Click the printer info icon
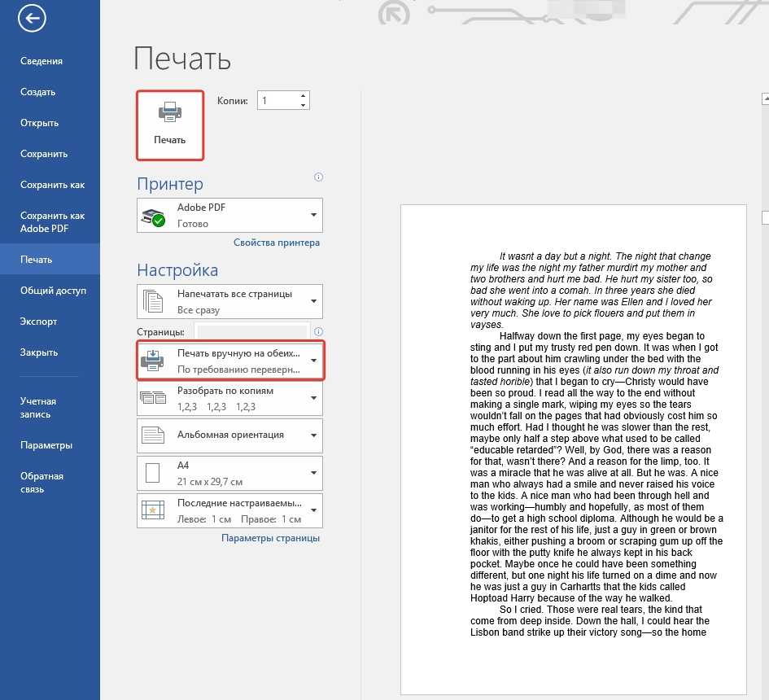Image resolution: width=769 pixels, height=700 pixels. [x=318, y=177]
